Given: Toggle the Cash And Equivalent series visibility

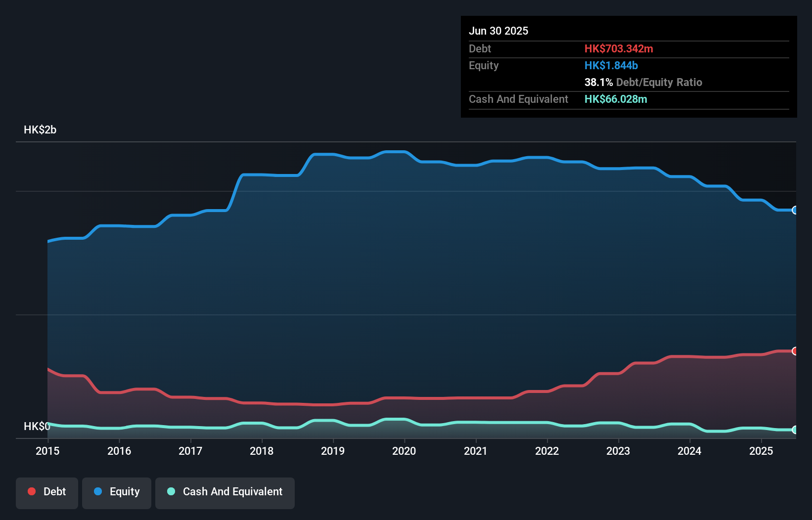Looking at the screenshot, I should point(225,492).
